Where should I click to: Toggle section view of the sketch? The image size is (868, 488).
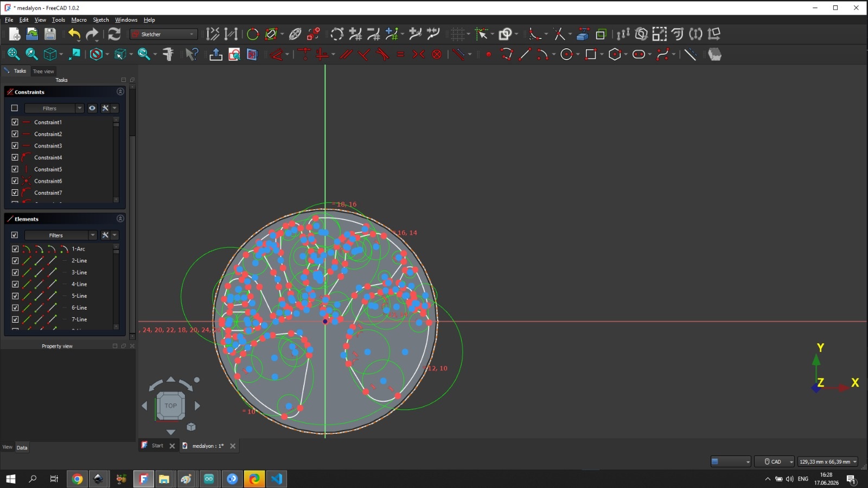pos(252,54)
